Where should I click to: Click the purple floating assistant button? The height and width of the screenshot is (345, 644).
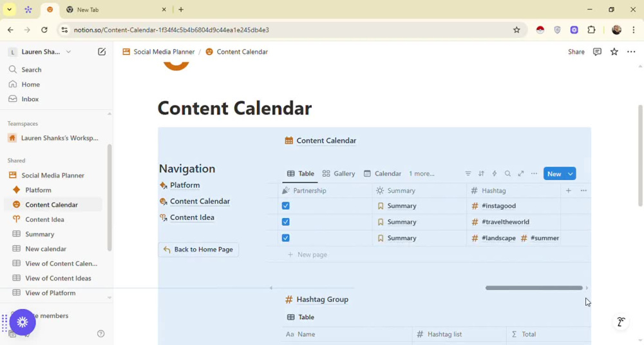tap(23, 322)
